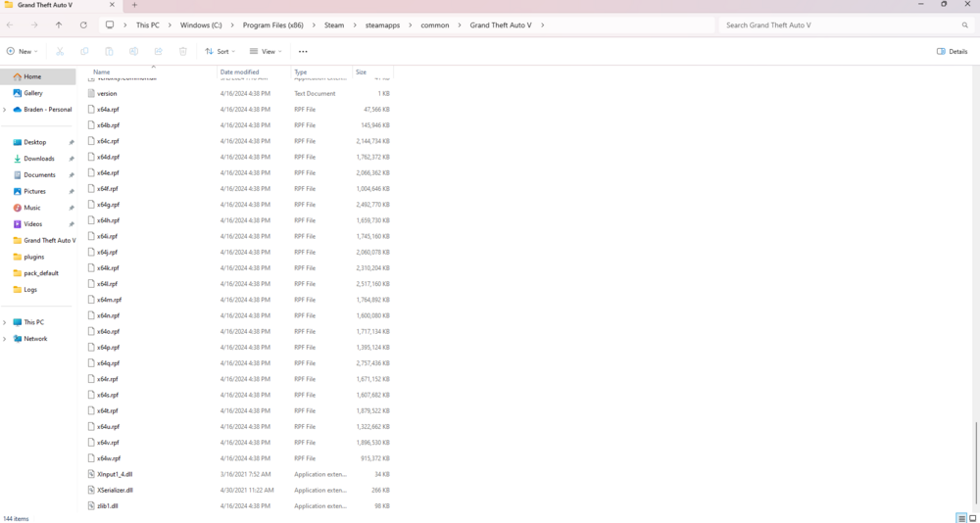Switch to details list view icon
980x523 pixels.
962,518
